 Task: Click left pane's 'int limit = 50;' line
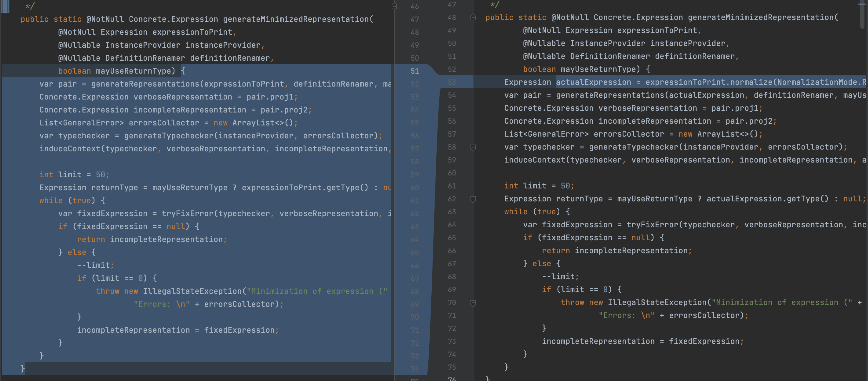74,175
